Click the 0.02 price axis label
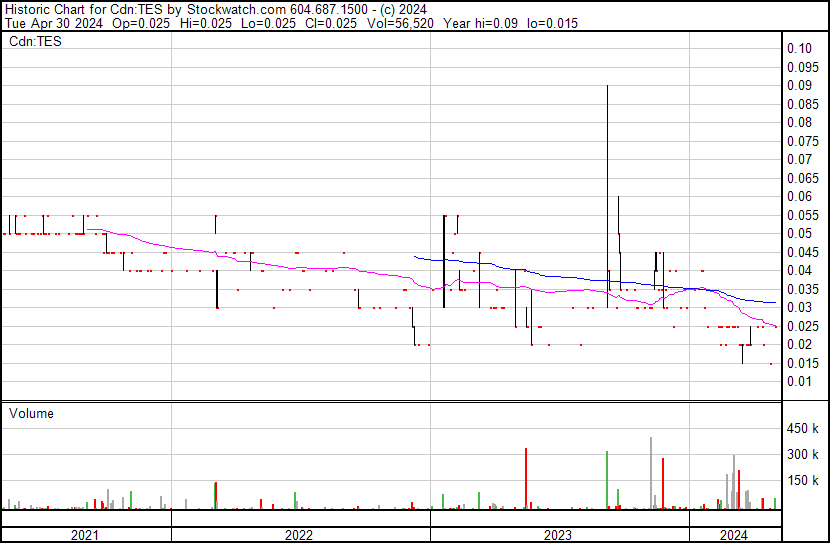This screenshot has height=543, width=830. (x=799, y=345)
